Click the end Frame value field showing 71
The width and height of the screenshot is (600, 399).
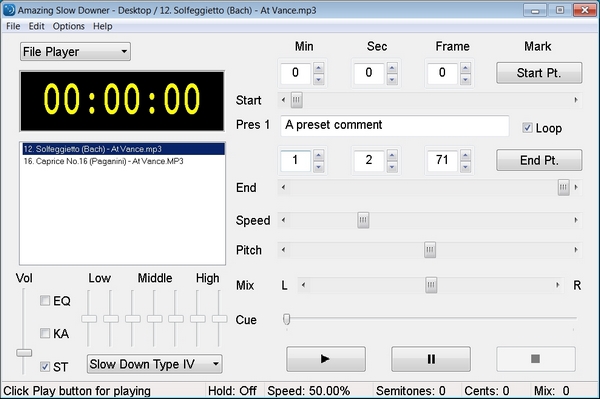(442, 160)
